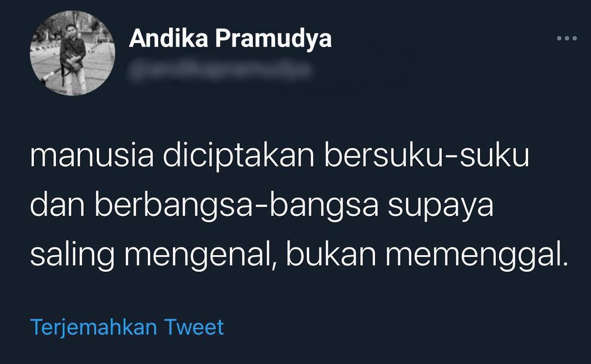Click the Terjemahkan Tweet link
The width and height of the screenshot is (591, 364).
(127, 327)
